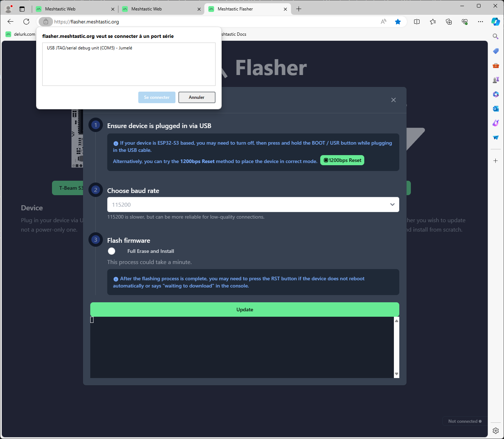Toggle the favorite star for this page
This screenshot has width=504, height=439.
(x=398, y=22)
